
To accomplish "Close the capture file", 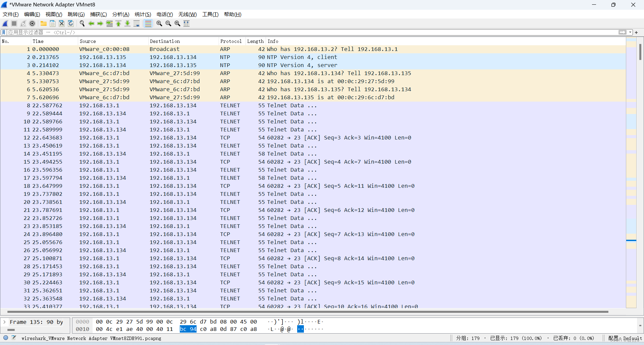I will 62,23.
